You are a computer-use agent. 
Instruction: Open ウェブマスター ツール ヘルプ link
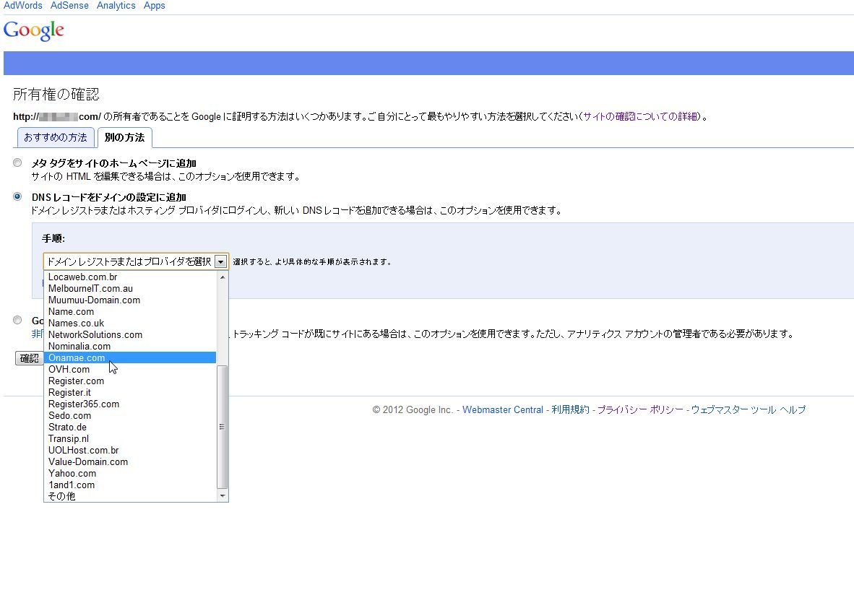pos(749,409)
